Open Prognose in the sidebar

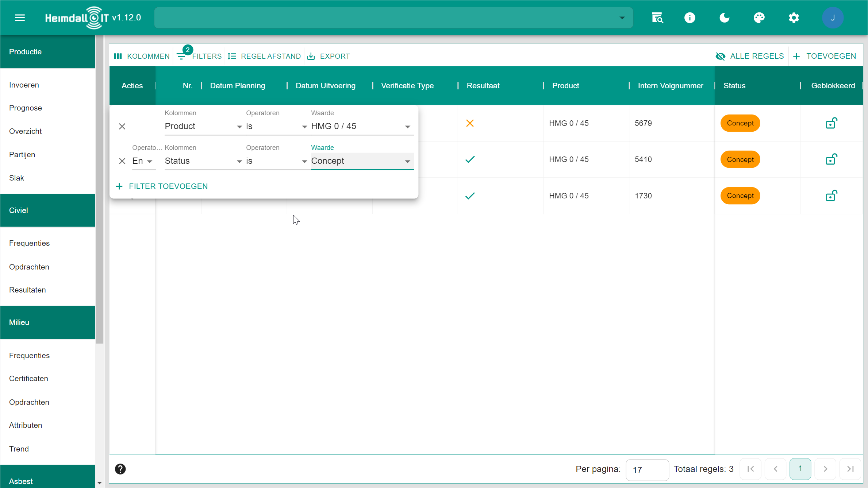point(26,108)
